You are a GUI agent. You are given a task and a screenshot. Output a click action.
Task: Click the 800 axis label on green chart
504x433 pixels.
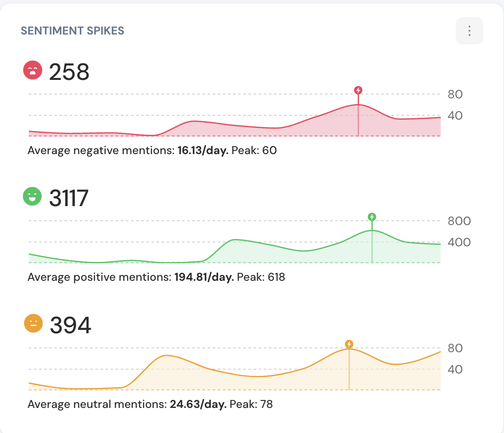click(x=459, y=221)
